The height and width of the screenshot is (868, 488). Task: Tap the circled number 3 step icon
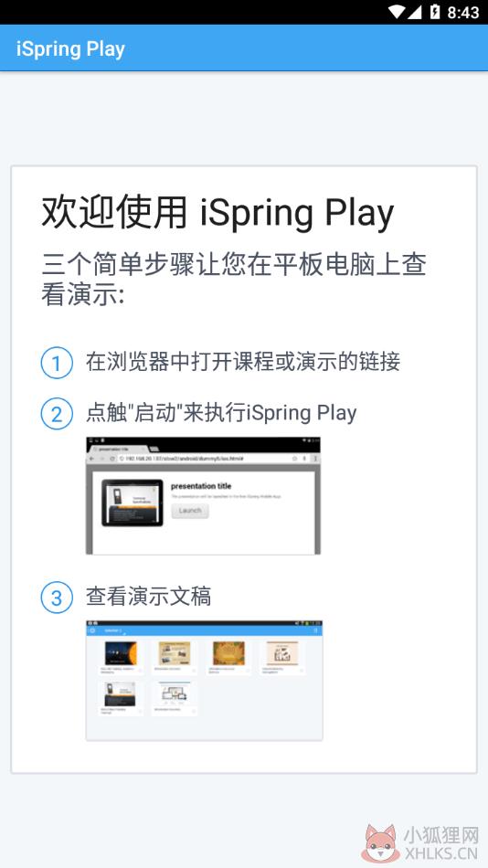coord(57,598)
